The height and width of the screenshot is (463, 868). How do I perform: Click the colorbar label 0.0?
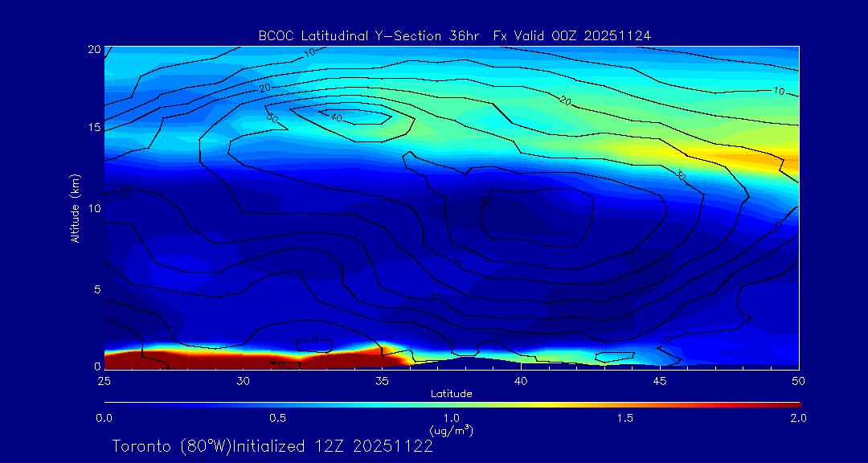(104, 418)
